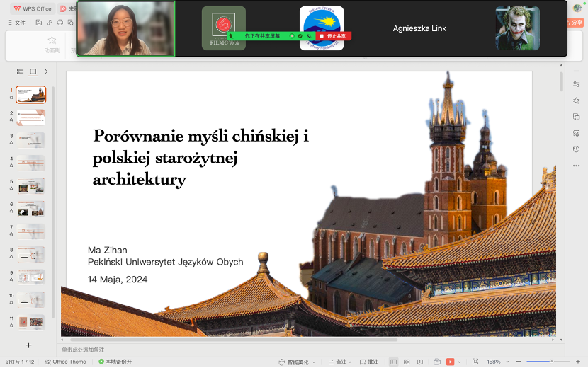Click the star icon in right sidebar
Screen dimensions: 588x368
(x=576, y=100)
